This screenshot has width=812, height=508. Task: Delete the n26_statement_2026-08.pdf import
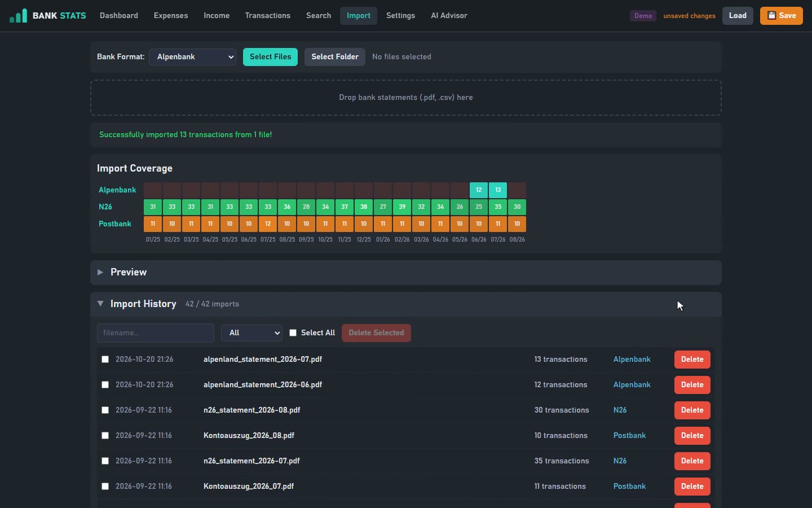coord(692,410)
